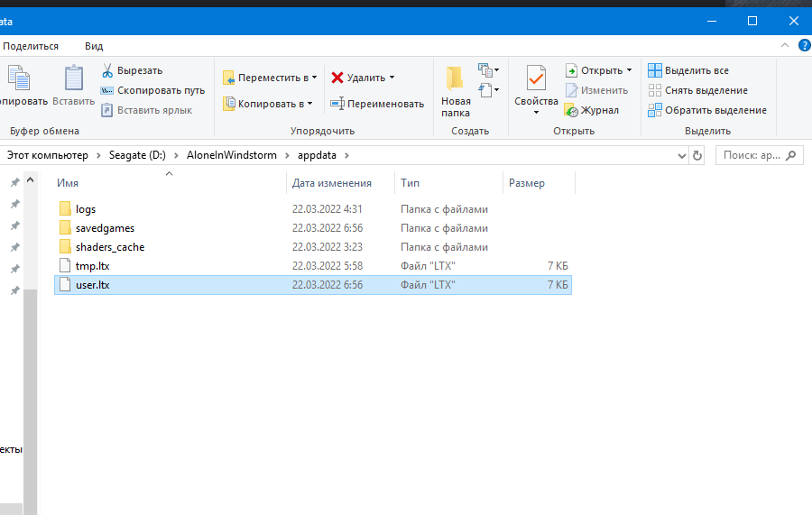Click the refresh icon beside address bar

[697, 155]
